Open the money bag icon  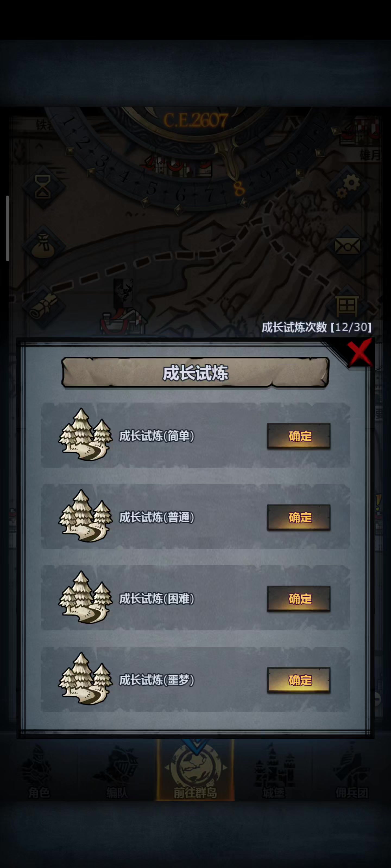43,246
